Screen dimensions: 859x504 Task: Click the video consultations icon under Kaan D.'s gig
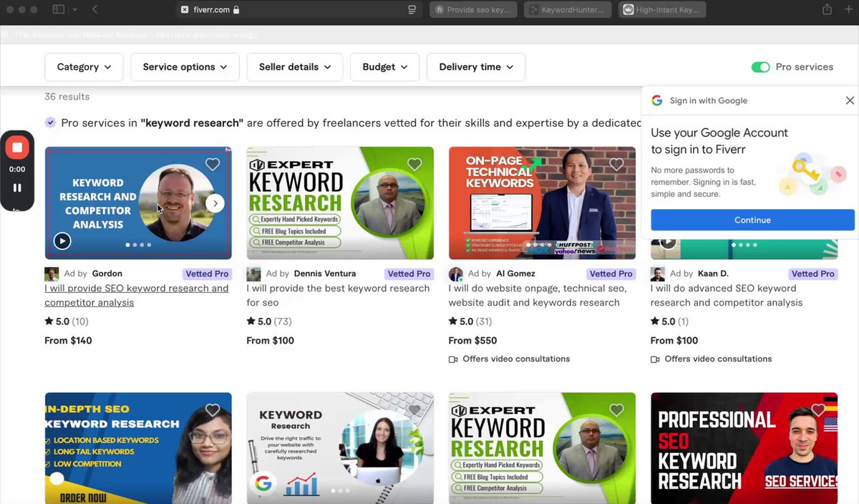pos(655,359)
